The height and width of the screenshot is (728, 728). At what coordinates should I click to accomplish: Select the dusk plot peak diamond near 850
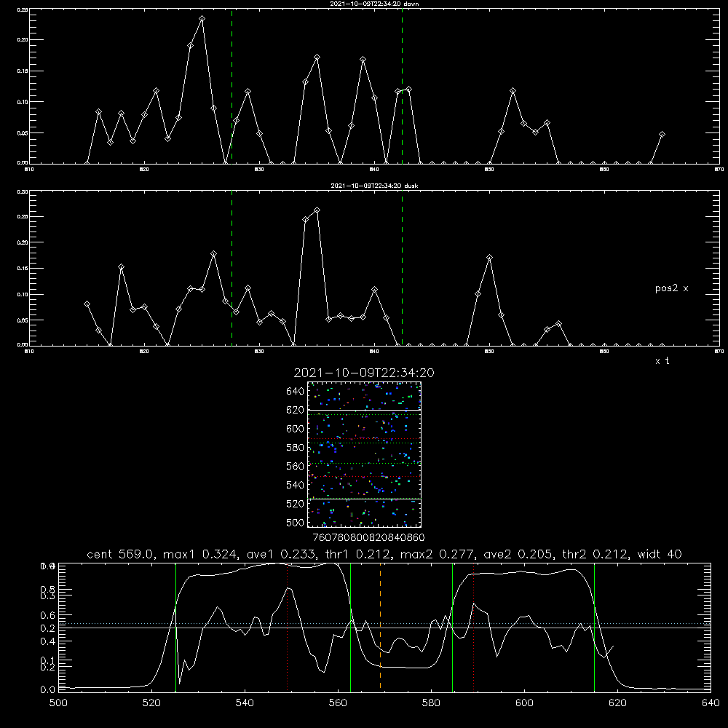[489, 257]
